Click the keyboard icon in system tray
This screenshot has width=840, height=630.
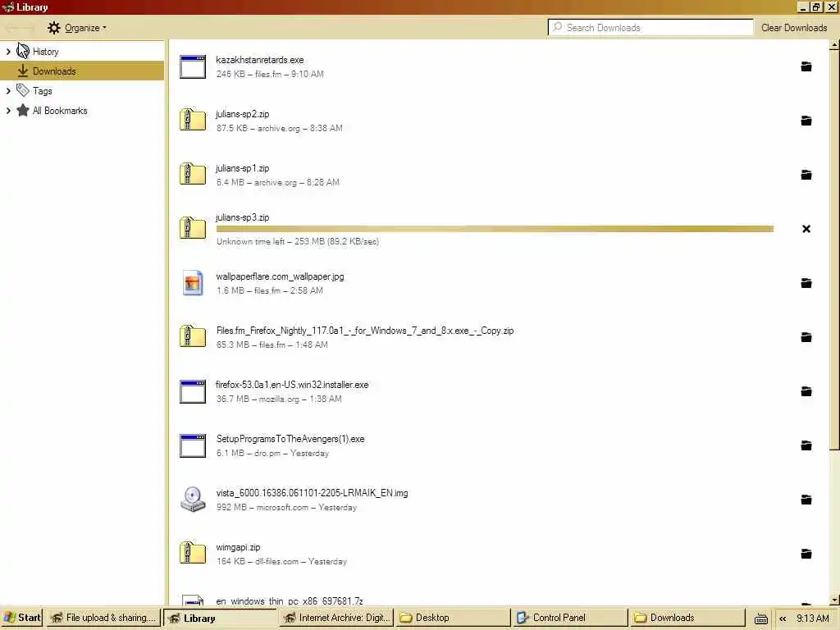[x=760, y=619]
